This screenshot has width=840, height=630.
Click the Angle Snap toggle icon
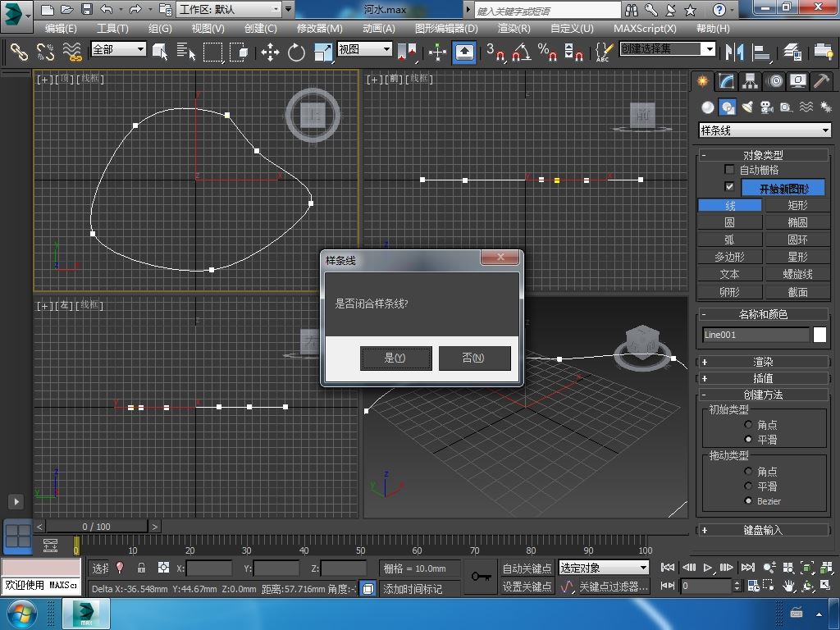click(521, 52)
